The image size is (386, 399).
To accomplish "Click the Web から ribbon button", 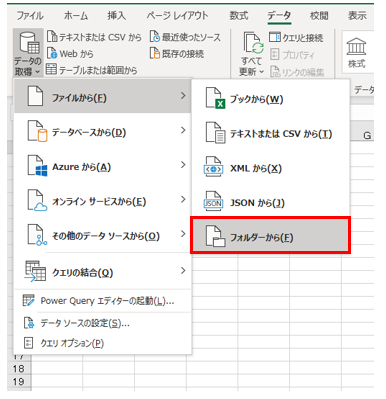I will pyautogui.click(x=70, y=53).
